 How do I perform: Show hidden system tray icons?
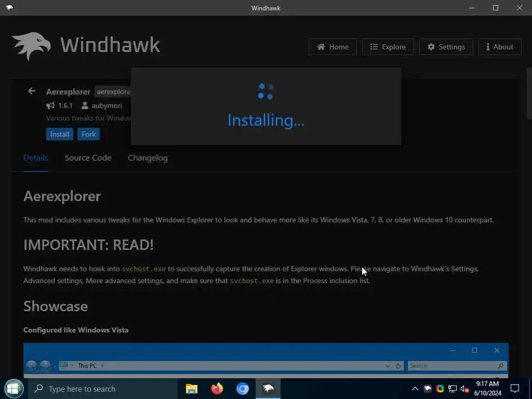point(415,389)
